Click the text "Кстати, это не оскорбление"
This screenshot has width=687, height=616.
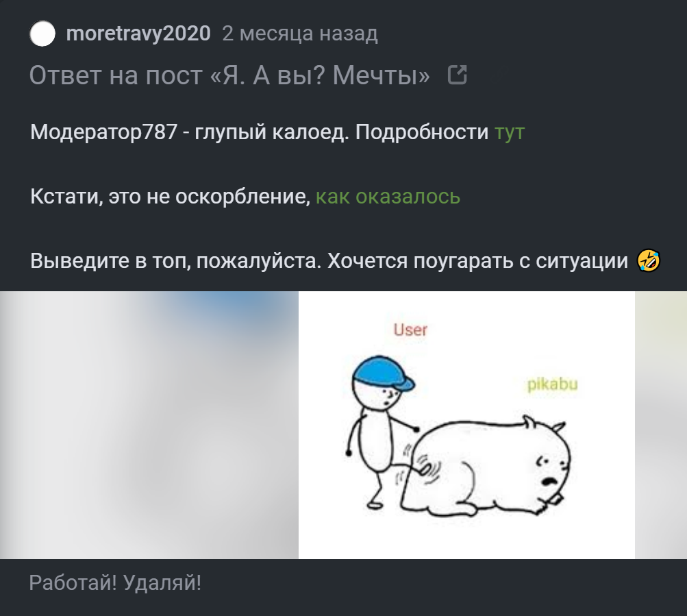(x=170, y=197)
